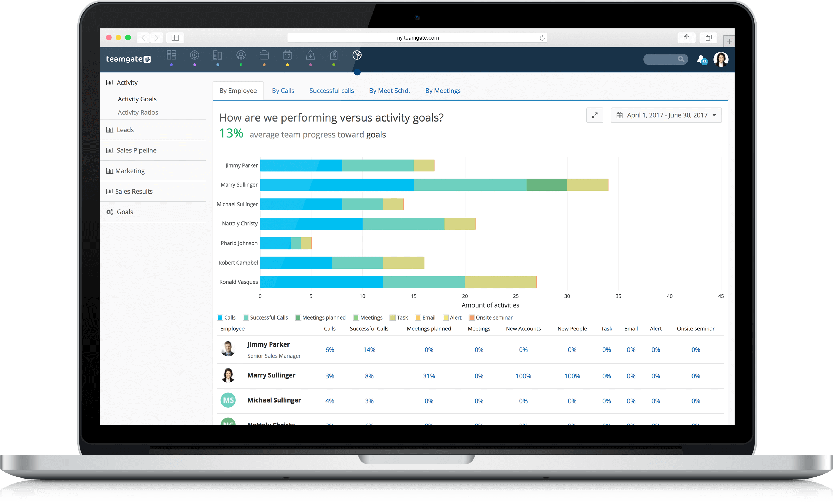This screenshot has width=833, height=504.
Task: Toggle Calls legend filter checkbox
Action: [221, 317]
